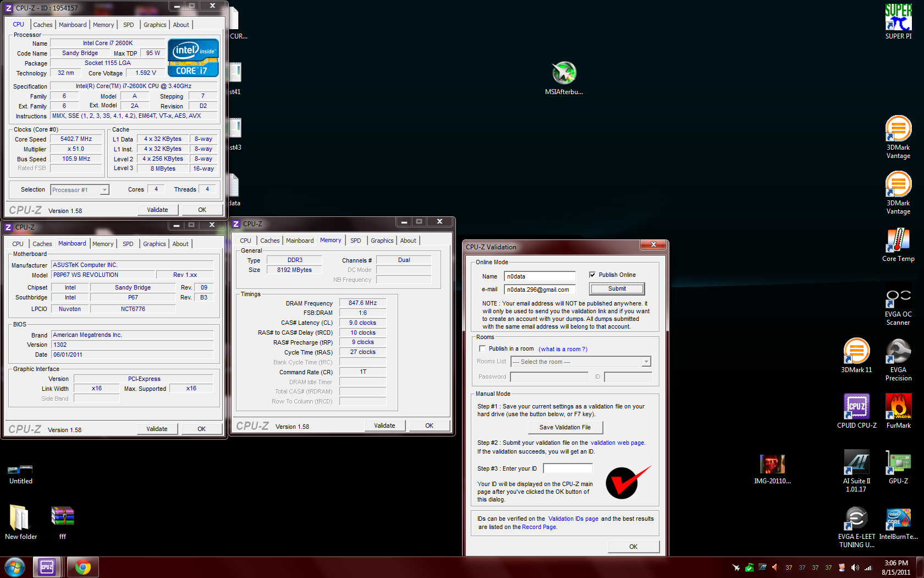This screenshot has height=578, width=924.
Task: Click the volume speaker tray icon
Action: click(855, 568)
